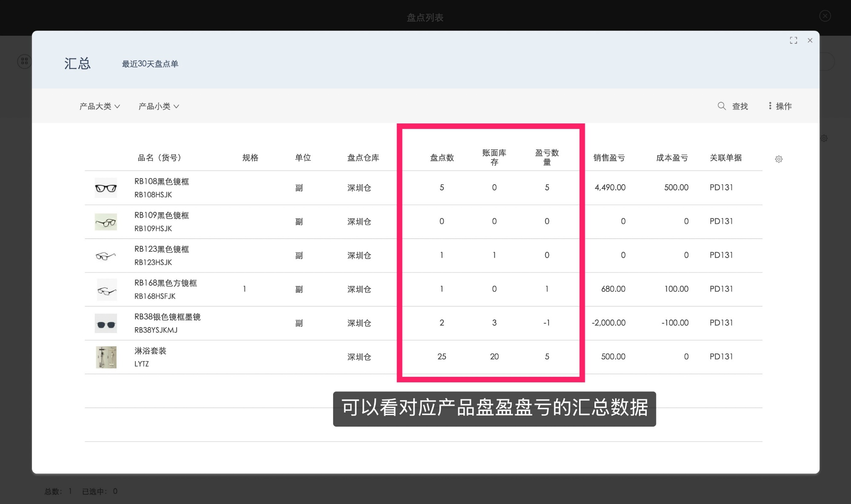Open the 产品小类 dropdown filter
Viewport: 851px width, 504px height.
tap(158, 106)
